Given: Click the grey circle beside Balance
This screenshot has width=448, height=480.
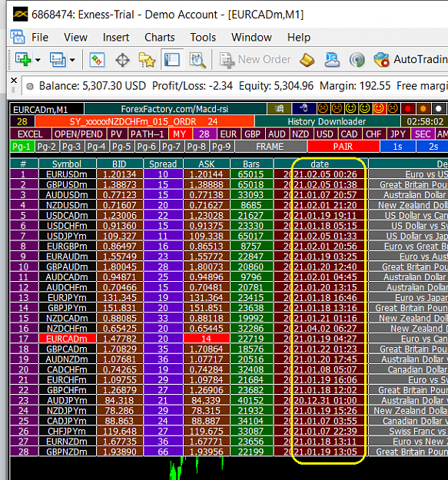Looking at the screenshot, I should [30, 87].
